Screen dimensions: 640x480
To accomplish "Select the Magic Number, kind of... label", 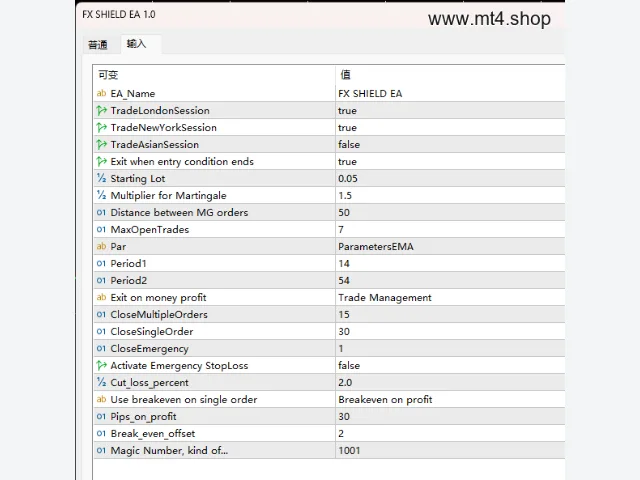I will point(169,451).
